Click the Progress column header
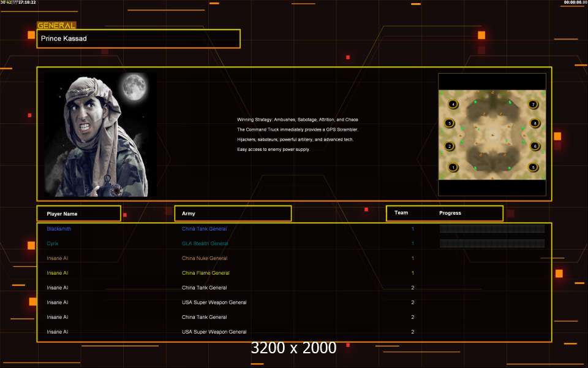The height and width of the screenshot is (368, 588). pyautogui.click(x=450, y=213)
